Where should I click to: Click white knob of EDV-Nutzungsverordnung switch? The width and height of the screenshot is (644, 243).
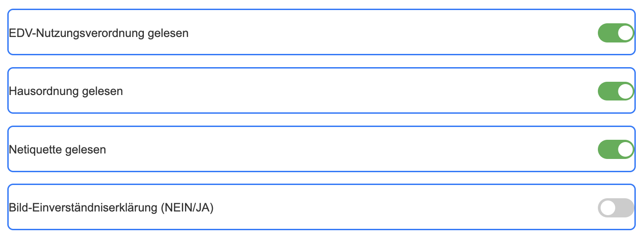[625, 33]
